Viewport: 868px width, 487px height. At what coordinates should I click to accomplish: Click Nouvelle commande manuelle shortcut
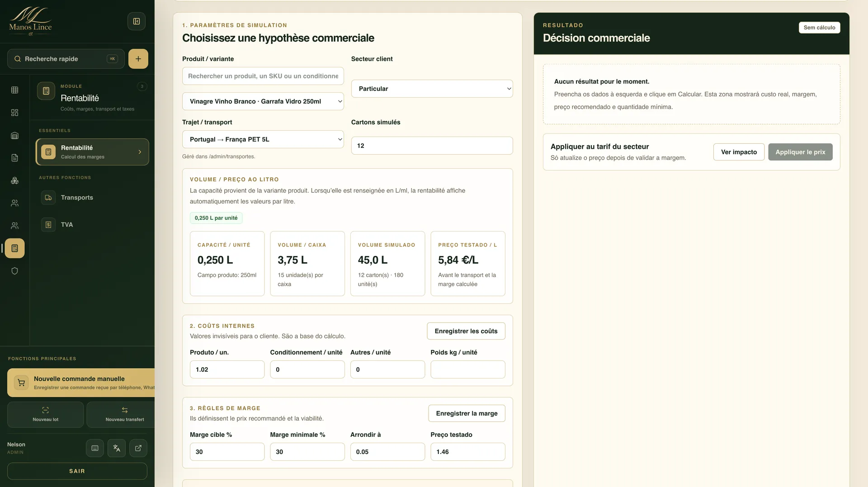(81, 383)
